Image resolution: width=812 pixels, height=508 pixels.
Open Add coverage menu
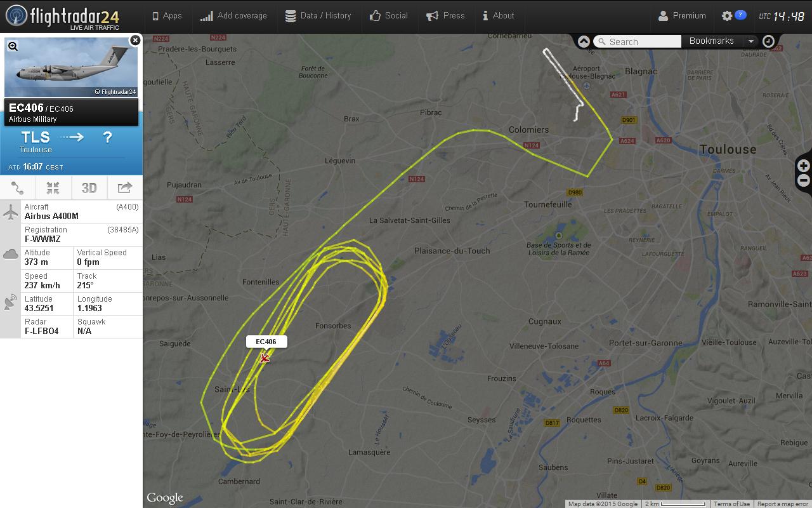(x=233, y=16)
